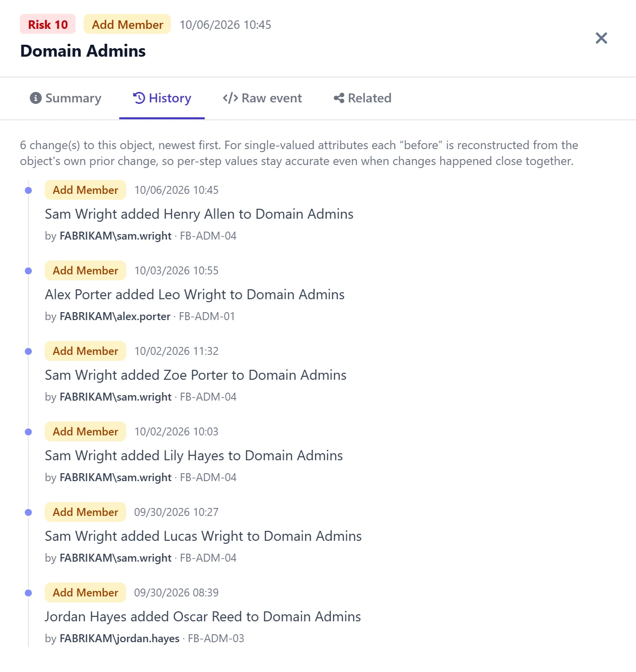636x672 pixels.
Task: Click Add Member tag dated 10/03/2026 10:55
Action: [85, 270]
